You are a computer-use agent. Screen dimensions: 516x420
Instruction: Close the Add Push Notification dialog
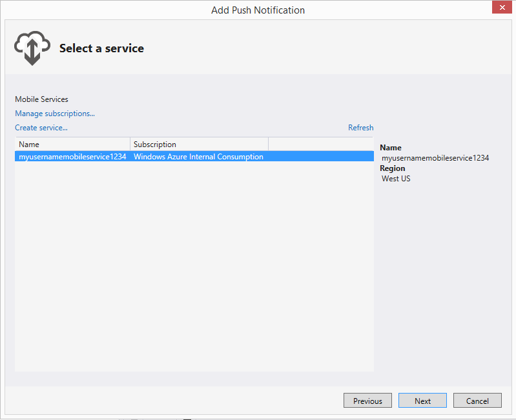(x=502, y=7)
